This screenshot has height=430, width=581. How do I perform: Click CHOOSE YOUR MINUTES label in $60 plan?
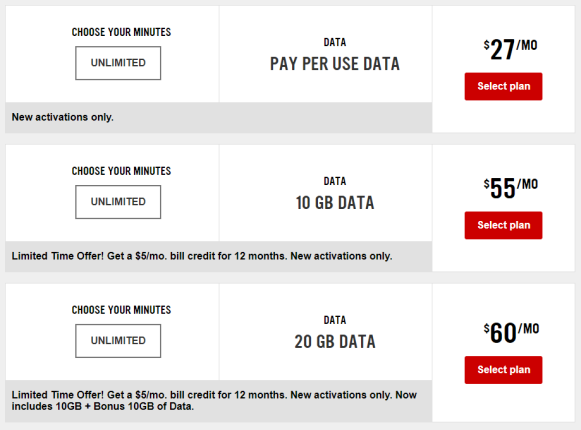click(x=121, y=310)
